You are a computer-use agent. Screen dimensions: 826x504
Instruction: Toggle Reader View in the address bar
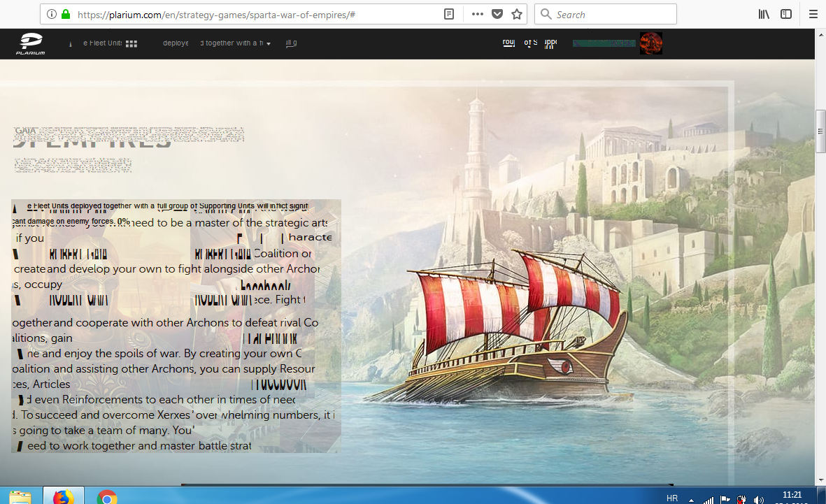pyautogui.click(x=449, y=14)
